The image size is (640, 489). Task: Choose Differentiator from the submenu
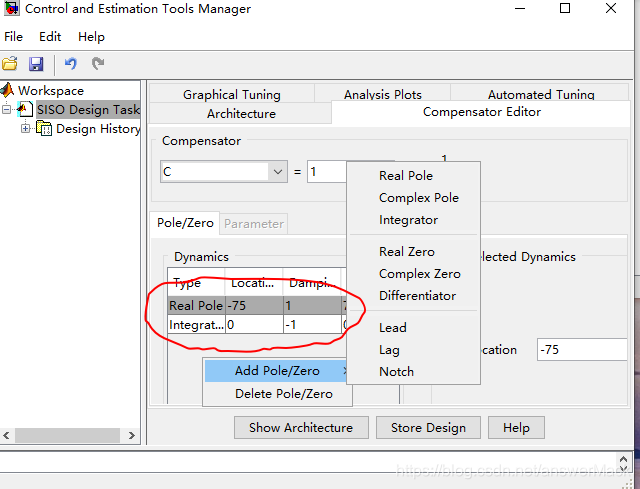413,296
